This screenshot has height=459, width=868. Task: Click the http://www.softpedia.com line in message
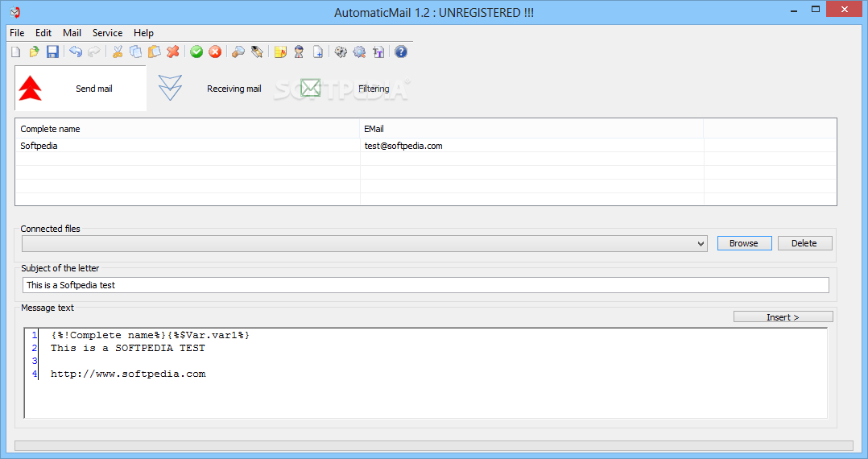pyautogui.click(x=128, y=374)
